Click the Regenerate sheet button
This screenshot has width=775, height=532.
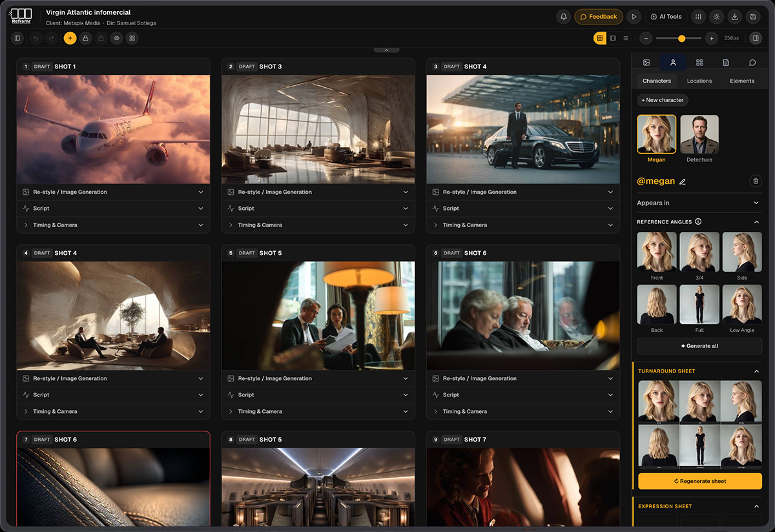coord(700,481)
